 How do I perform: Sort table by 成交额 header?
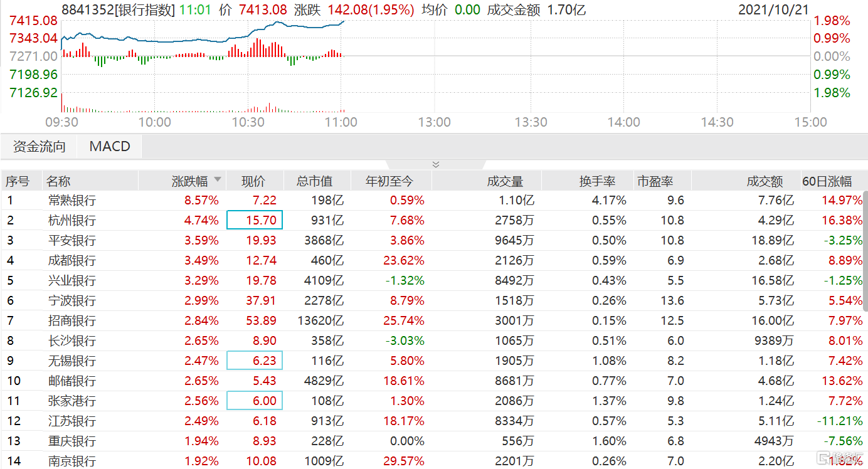765,181
